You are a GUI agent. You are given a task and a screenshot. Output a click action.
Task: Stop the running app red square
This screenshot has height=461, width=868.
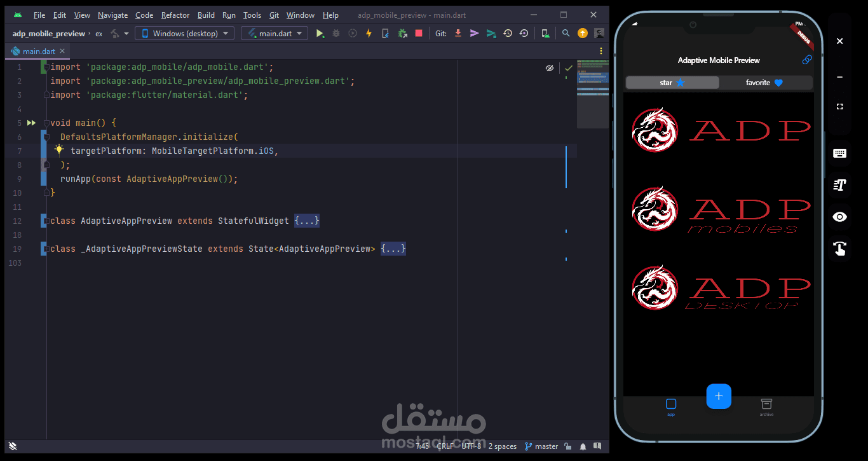pyautogui.click(x=418, y=33)
